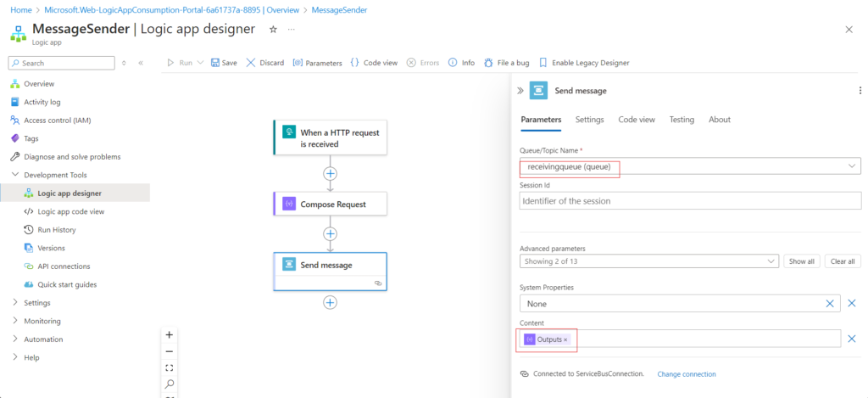Expand the Automation section
The height and width of the screenshot is (398, 868).
tap(15, 339)
